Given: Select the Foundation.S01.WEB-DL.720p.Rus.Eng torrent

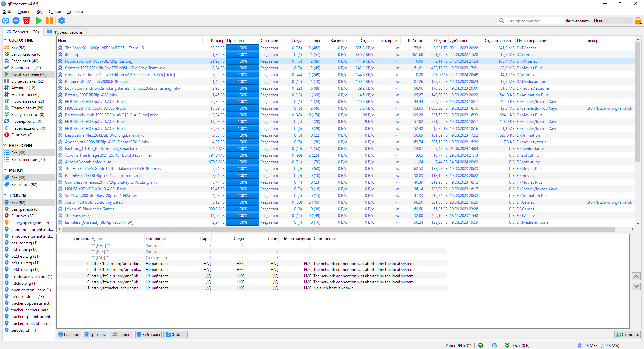Looking at the screenshot, I should 346,61.
